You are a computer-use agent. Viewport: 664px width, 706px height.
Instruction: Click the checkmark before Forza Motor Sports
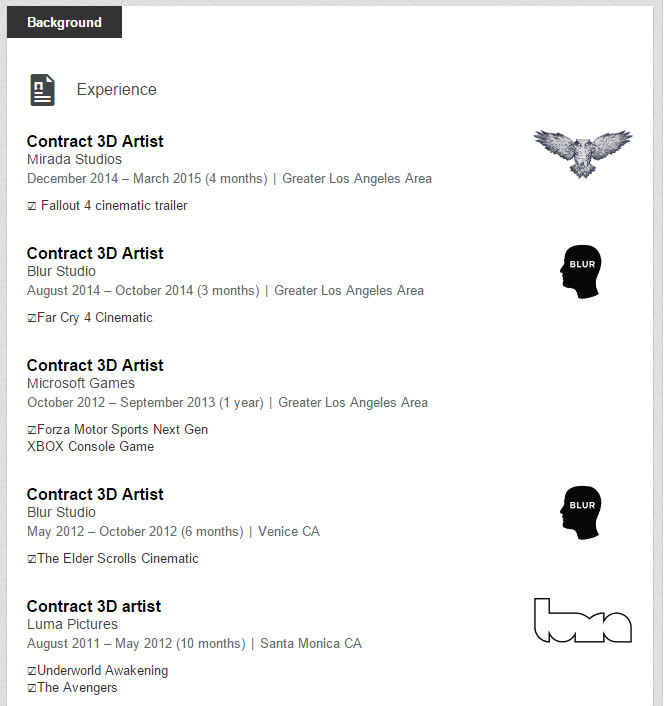tap(32, 430)
